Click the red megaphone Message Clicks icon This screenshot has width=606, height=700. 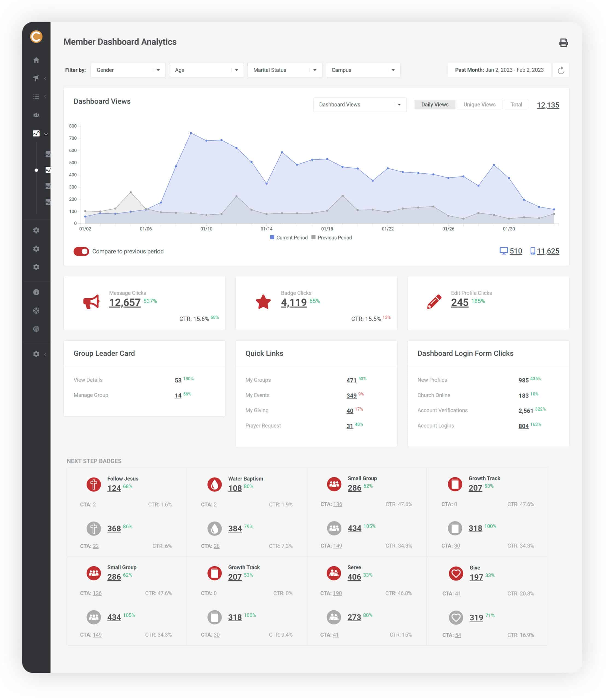tap(91, 301)
